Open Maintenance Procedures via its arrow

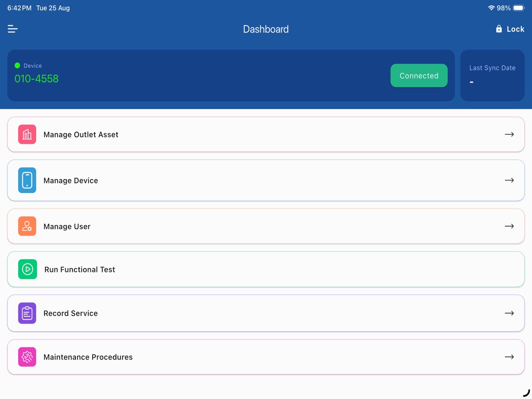click(509, 357)
